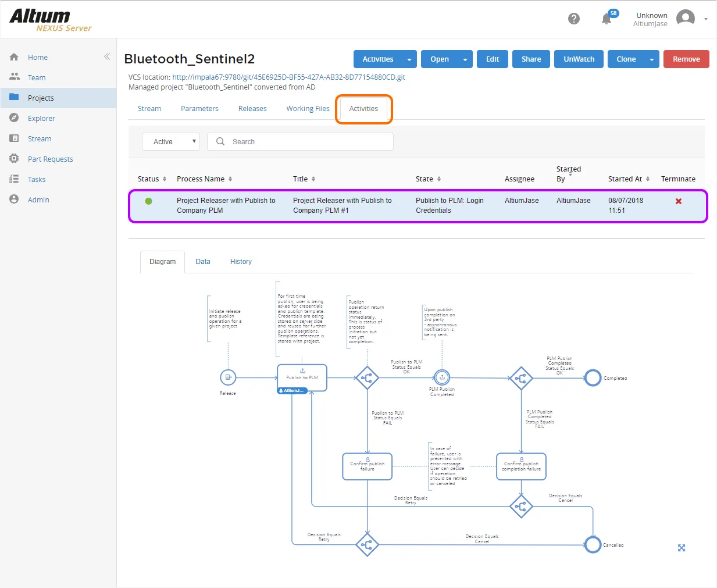
Task: Select Project Releaser with Publish process row
Action: 418,206
